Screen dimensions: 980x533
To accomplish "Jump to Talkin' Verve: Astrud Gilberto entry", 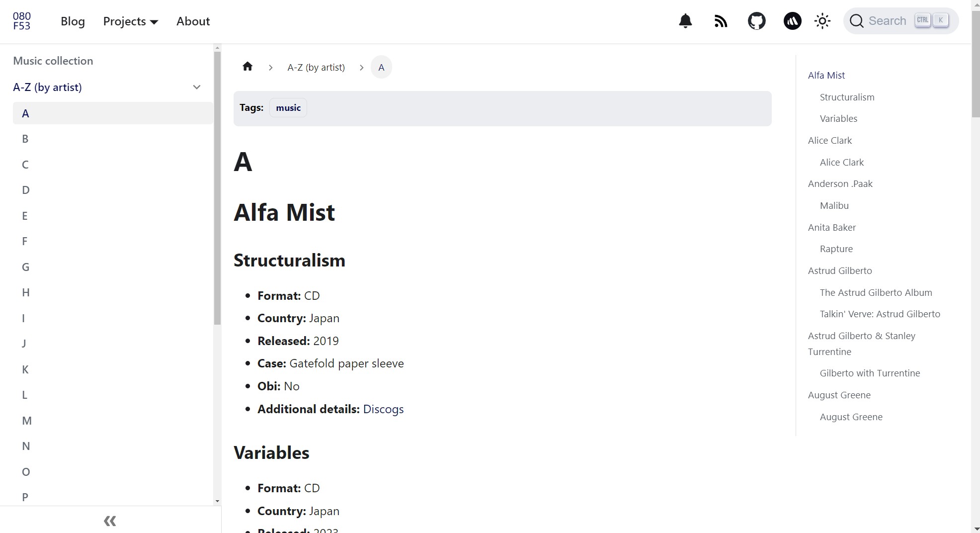I will 880,314.
